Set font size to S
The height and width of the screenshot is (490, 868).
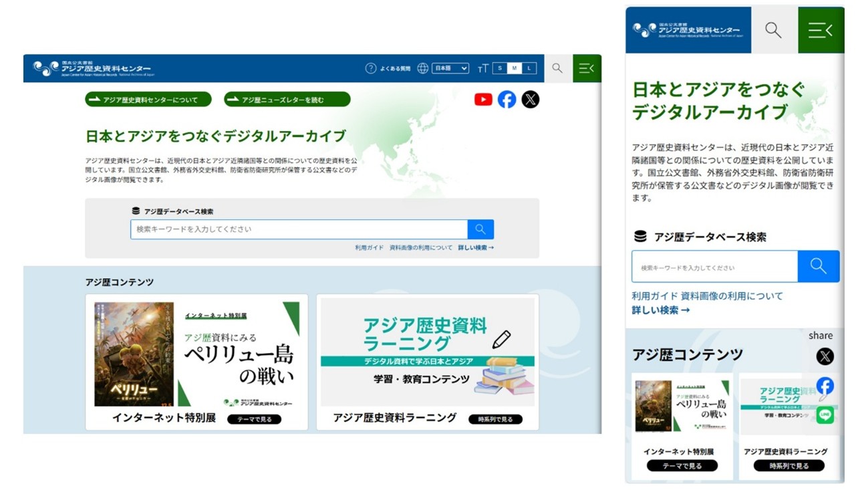500,68
